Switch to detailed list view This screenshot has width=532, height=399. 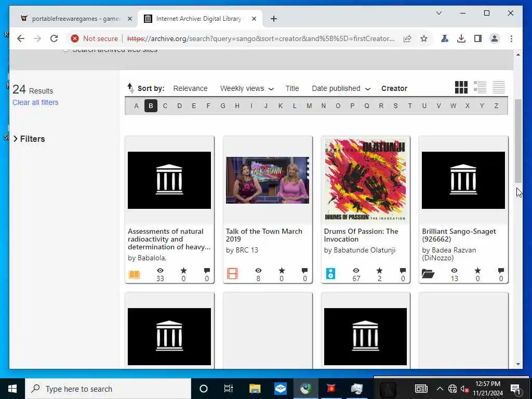(x=480, y=87)
